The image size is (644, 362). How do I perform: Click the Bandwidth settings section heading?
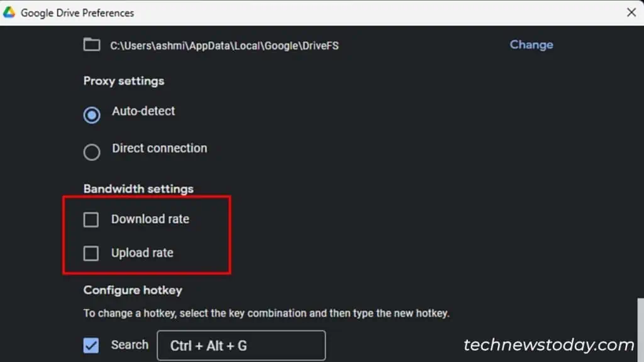138,189
